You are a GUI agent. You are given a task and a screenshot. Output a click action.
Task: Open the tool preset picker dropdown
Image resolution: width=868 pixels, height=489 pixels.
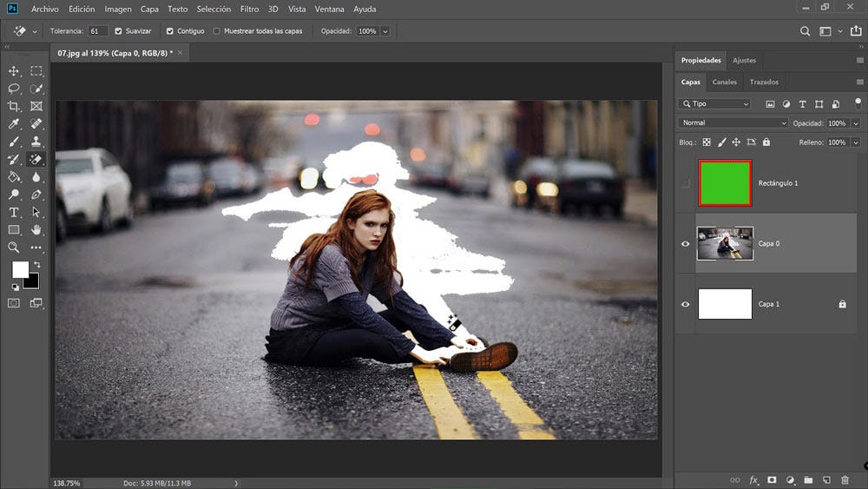click(35, 31)
